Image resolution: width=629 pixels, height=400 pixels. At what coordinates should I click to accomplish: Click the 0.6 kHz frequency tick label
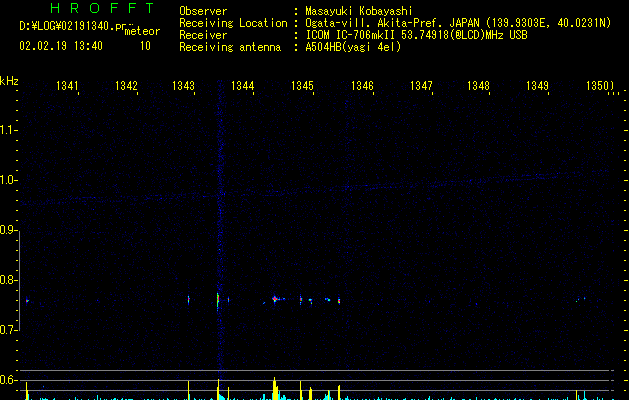click(8, 380)
